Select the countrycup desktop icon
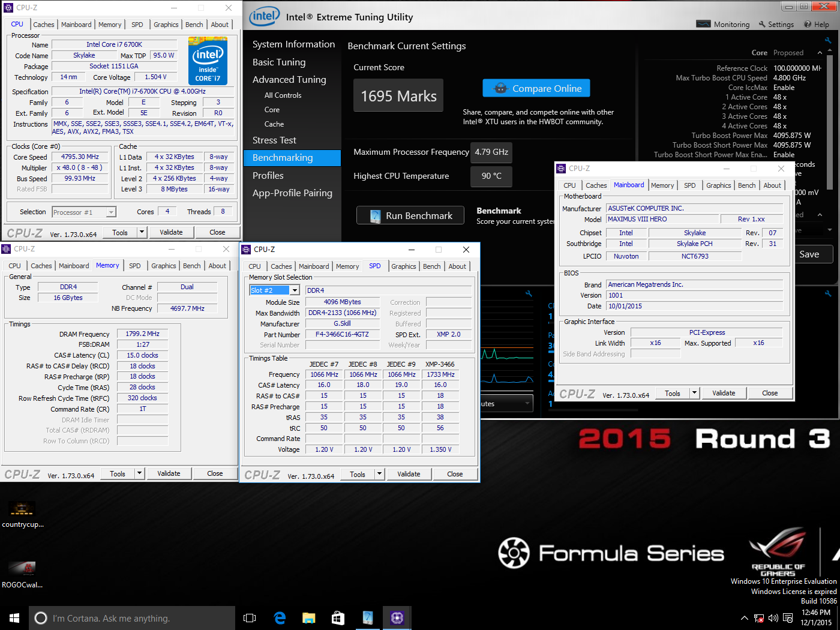 22,509
